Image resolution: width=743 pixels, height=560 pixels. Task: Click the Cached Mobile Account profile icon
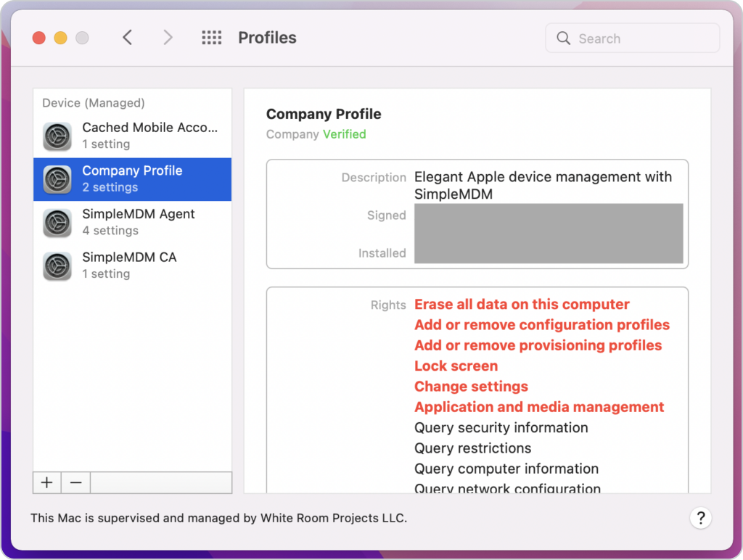[x=57, y=136]
